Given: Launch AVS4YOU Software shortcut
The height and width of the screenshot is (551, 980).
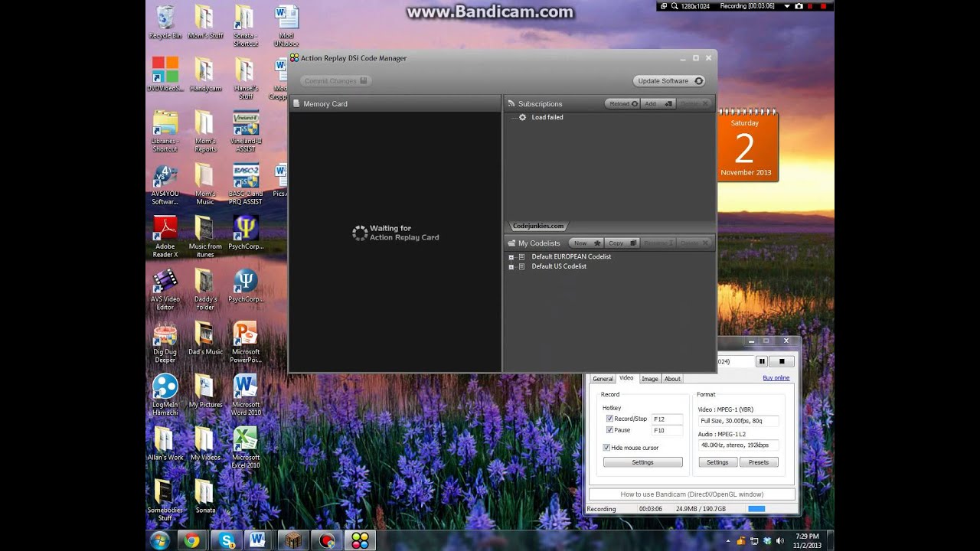Looking at the screenshot, I should tap(165, 184).
